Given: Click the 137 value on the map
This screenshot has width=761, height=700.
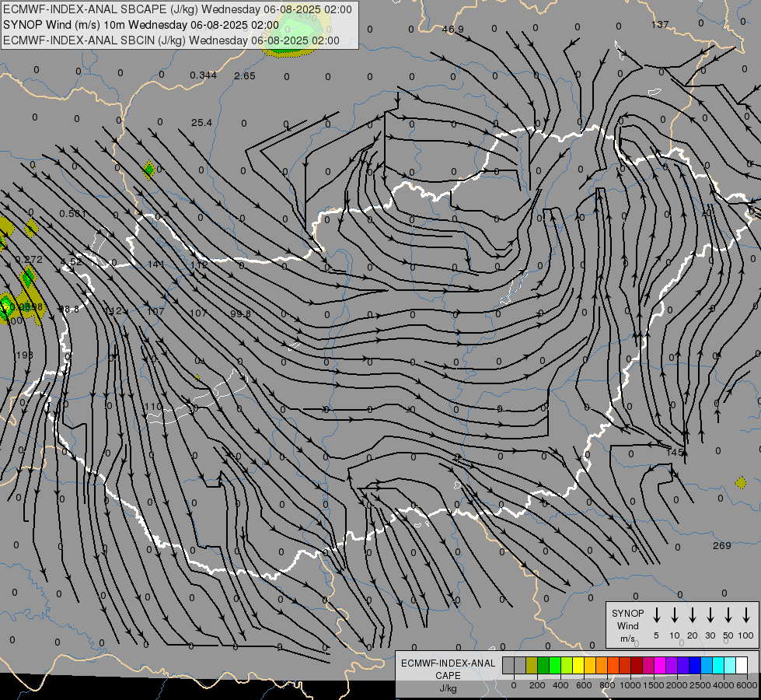Looking at the screenshot, I should click(660, 24).
